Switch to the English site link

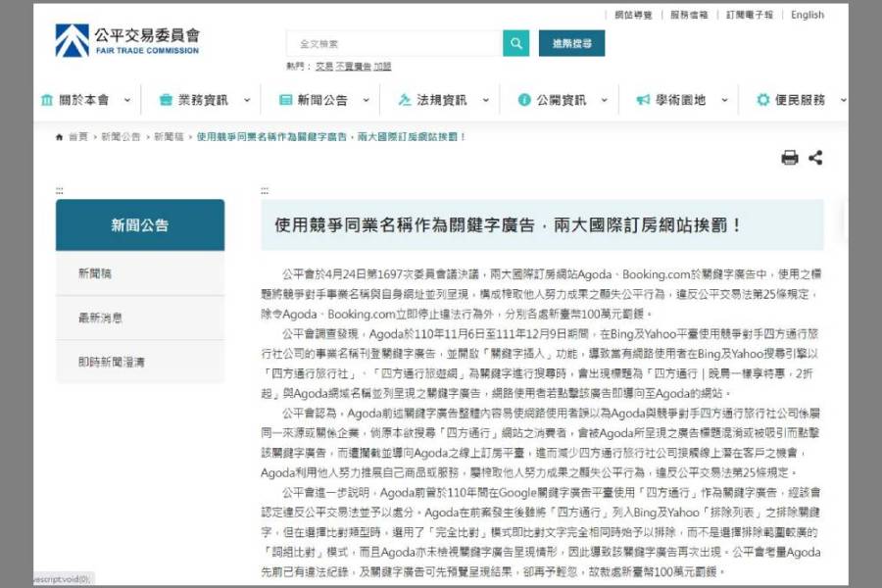point(808,16)
